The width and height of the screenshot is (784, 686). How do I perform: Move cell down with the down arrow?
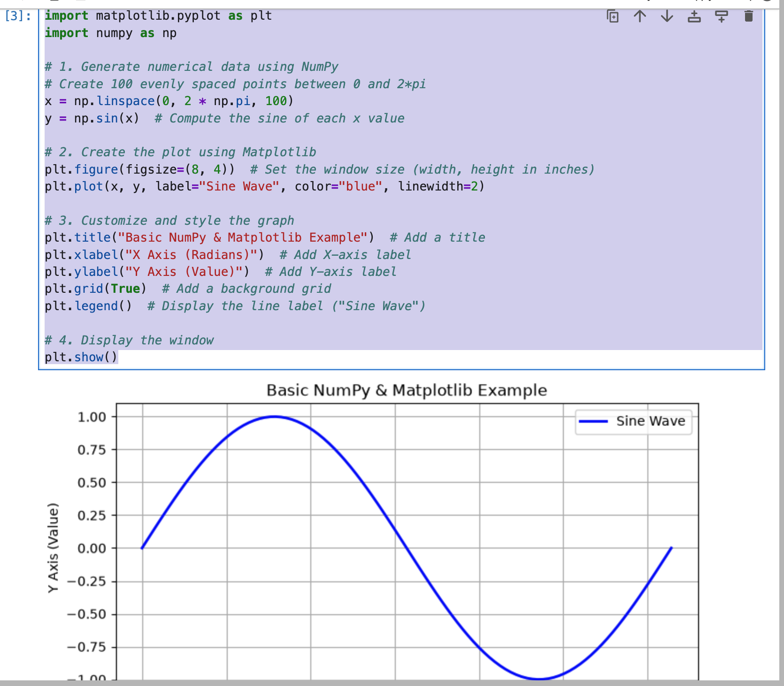[x=667, y=16]
